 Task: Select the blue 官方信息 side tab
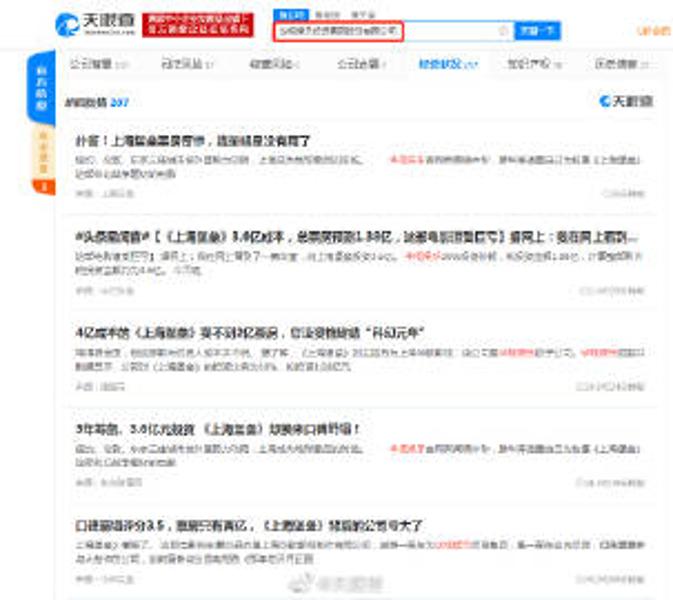42,88
